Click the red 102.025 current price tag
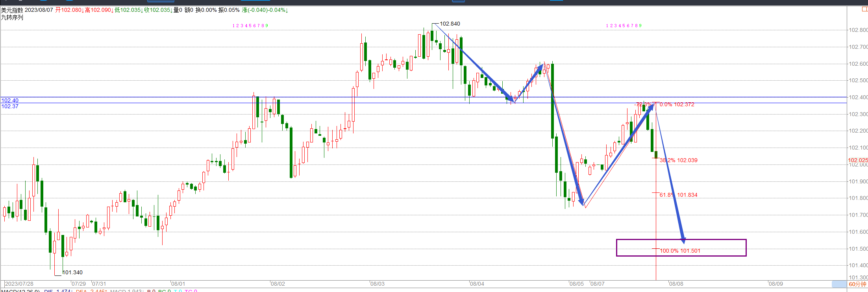Image resolution: width=868 pixels, height=292 pixels. point(857,160)
